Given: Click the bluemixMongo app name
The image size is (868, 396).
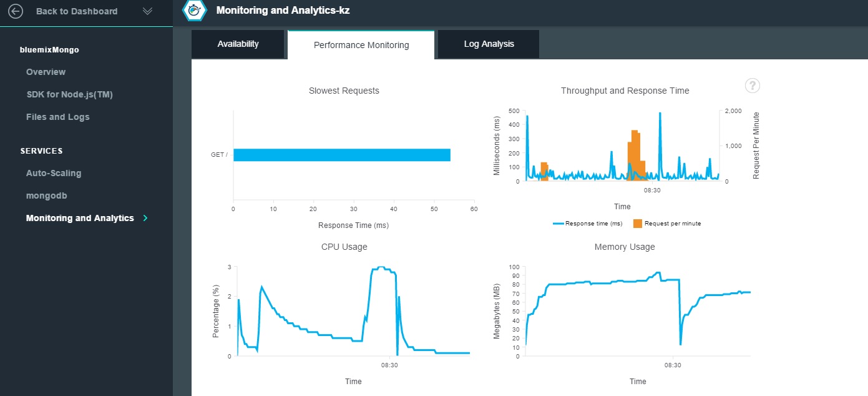Looking at the screenshot, I should coord(49,49).
